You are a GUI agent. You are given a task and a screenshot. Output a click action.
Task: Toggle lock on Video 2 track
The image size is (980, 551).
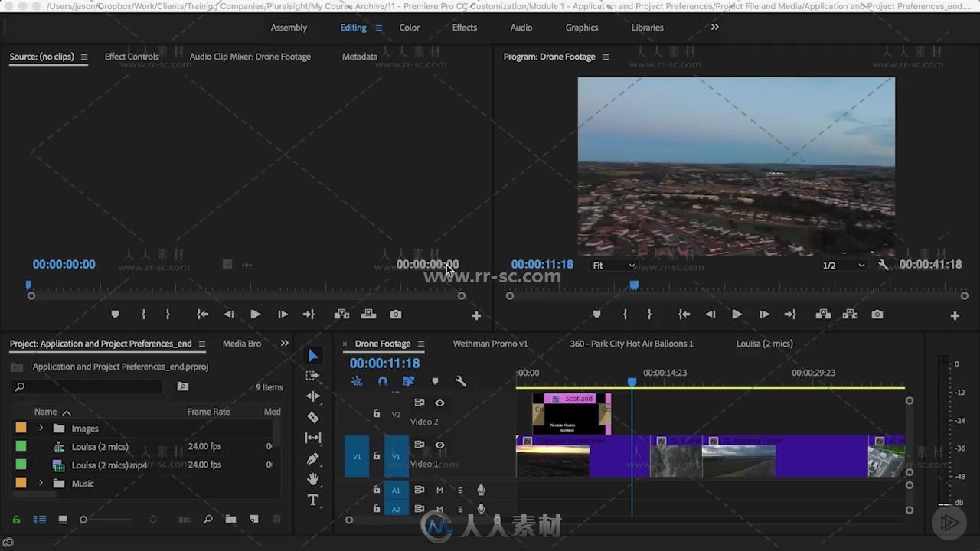point(376,414)
